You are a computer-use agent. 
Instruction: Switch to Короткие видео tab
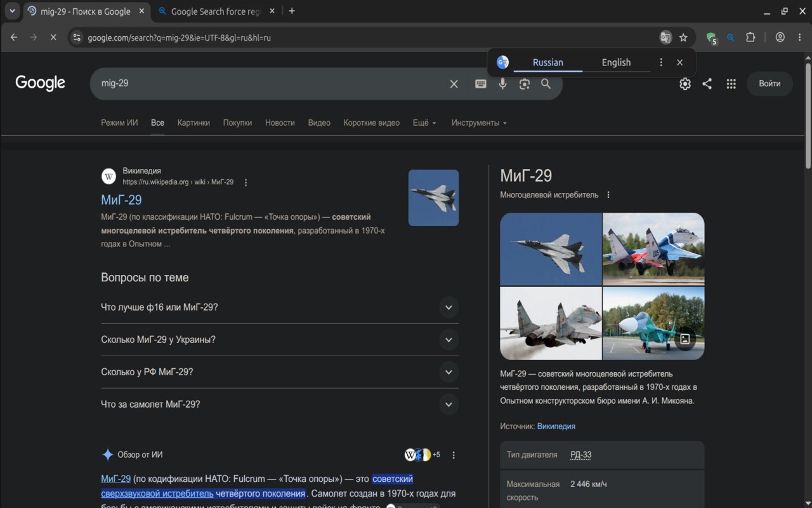point(372,123)
